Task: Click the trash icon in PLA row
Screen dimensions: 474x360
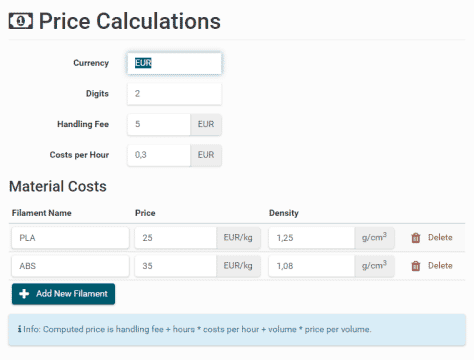Action: pyautogui.click(x=415, y=238)
